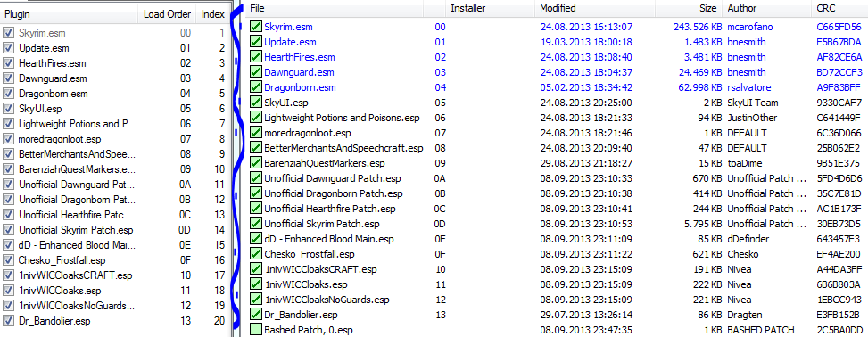
Task: Disable SkyUI.esp in the left plugin list
Action: point(8,109)
